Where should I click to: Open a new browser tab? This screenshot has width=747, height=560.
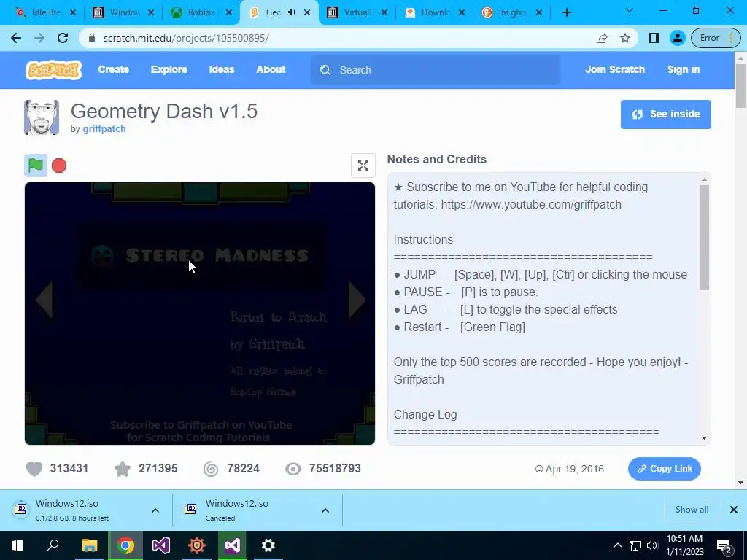(566, 12)
